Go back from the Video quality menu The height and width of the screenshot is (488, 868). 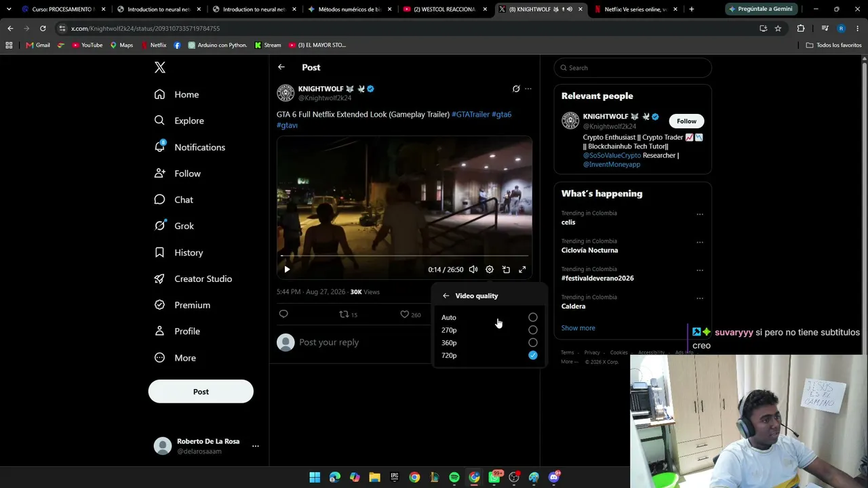click(446, 296)
